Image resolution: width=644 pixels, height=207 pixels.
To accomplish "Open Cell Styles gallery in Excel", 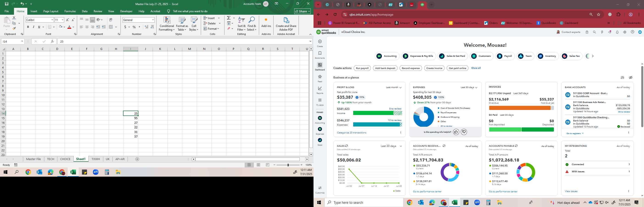I will point(194,24).
